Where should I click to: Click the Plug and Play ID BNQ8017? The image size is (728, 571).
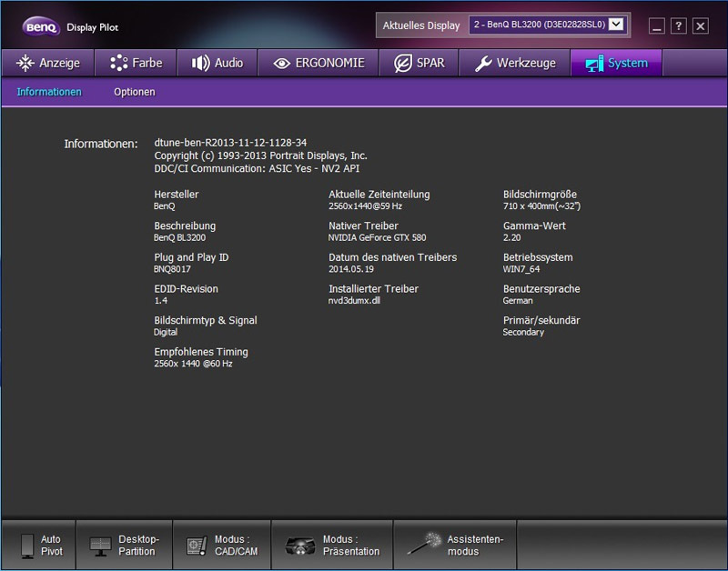[172, 269]
